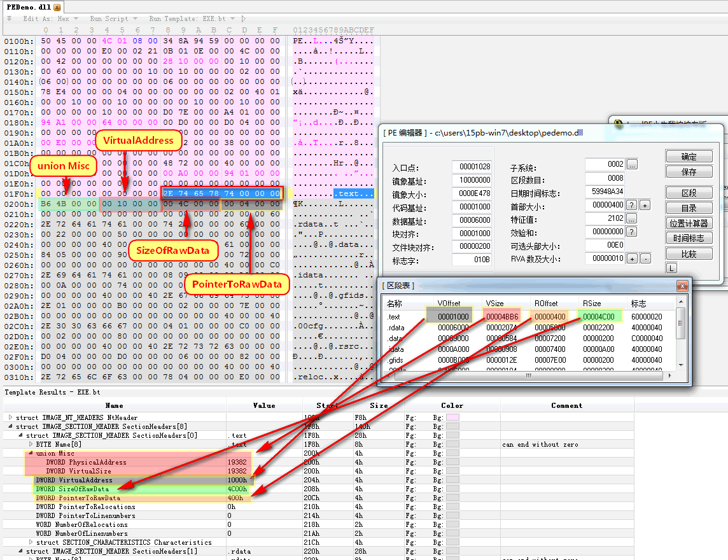The image size is (728, 560).
Task: Click the run arrow icon after Run Template
Action: 243,18
